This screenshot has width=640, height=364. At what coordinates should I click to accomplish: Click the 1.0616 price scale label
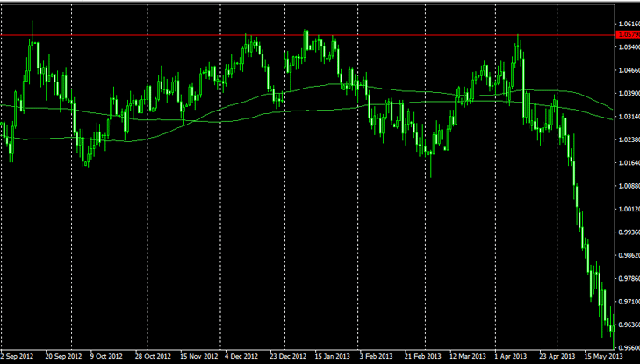coord(628,24)
